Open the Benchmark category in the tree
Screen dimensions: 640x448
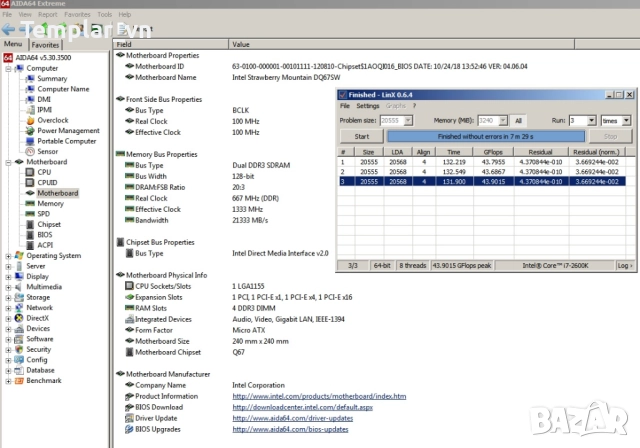pyautogui.click(x=43, y=381)
